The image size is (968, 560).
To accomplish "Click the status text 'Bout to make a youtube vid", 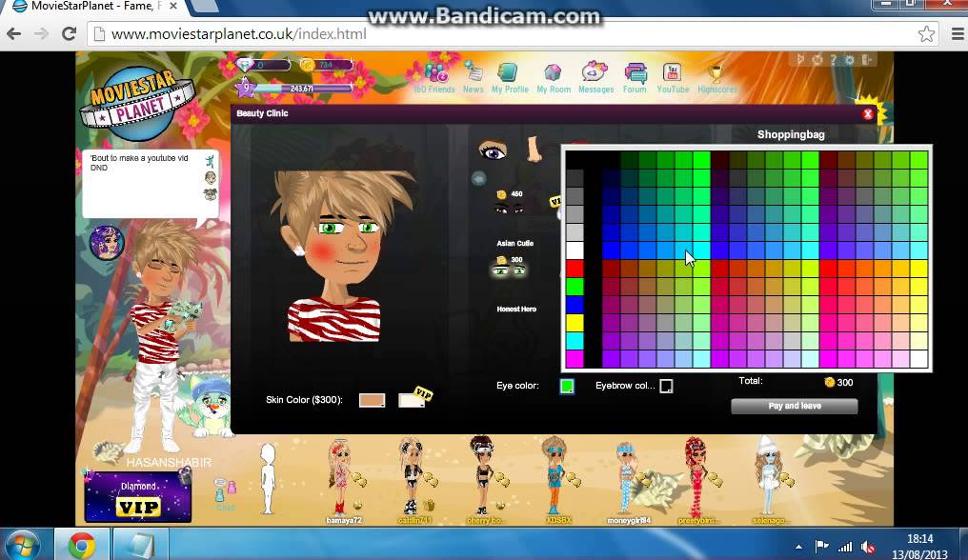I will click(139, 163).
